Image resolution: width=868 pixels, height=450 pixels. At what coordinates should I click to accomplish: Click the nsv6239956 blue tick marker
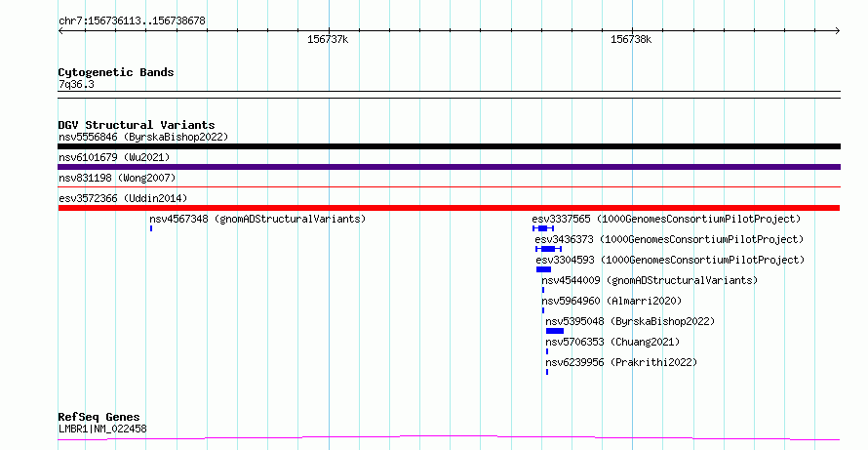click(547, 372)
